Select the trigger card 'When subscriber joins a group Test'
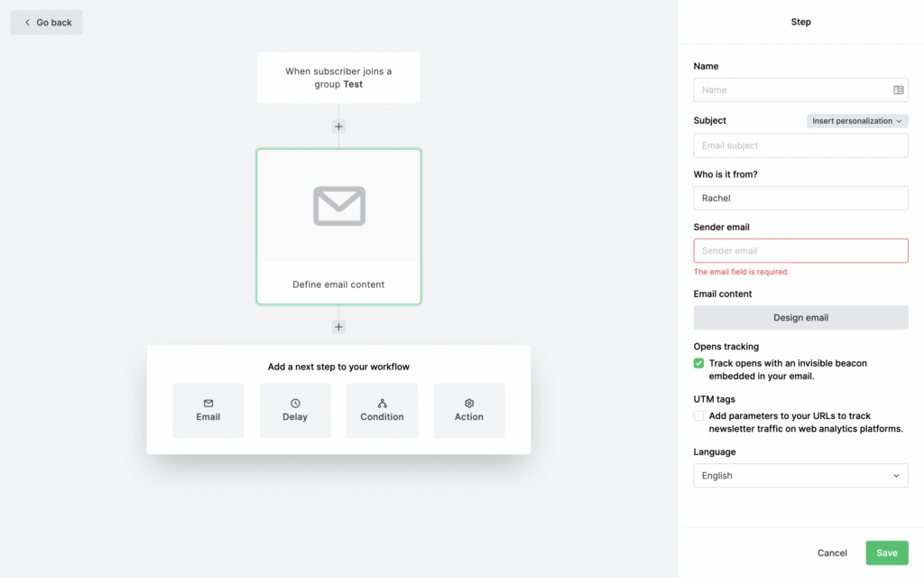This screenshot has width=924, height=578. pos(339,78)
